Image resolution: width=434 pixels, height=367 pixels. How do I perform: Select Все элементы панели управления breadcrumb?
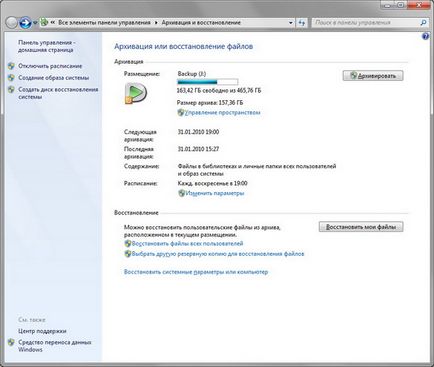(104, 23)
